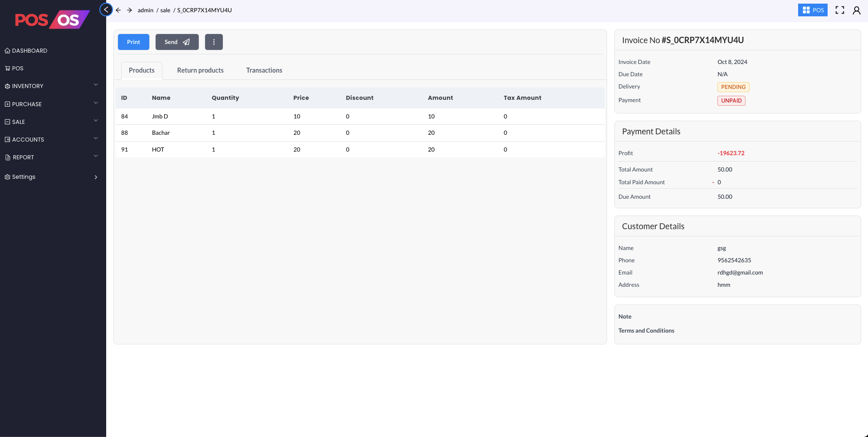The width and height of the screenshot is (868, 437).
Task: Click the POS OS logo
Action: click(x=52, y=20)
